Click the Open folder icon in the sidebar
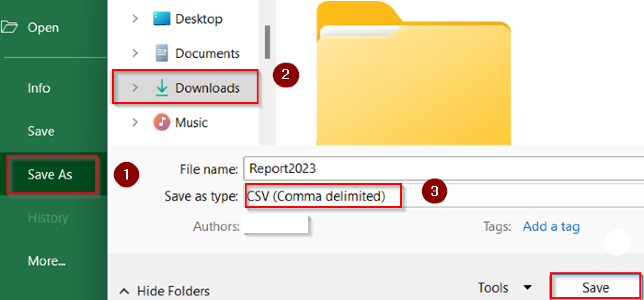This screenshot has height=300, width=644. 10,27
